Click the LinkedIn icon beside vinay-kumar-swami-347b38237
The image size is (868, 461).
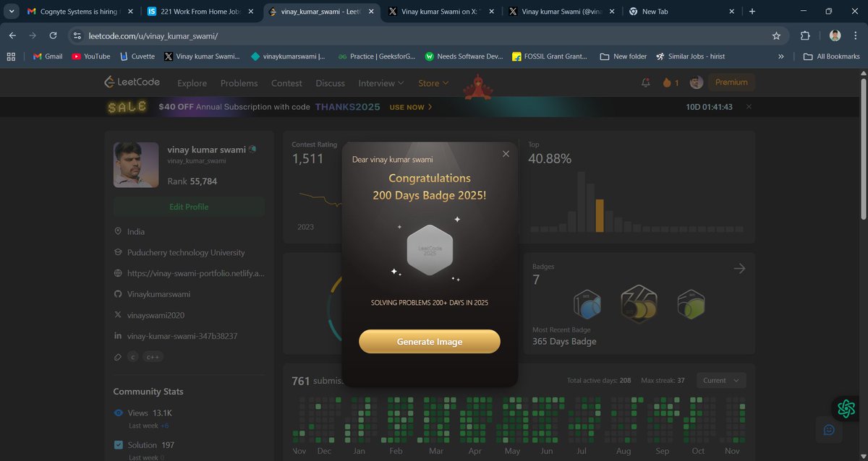(x=116, y=335)
